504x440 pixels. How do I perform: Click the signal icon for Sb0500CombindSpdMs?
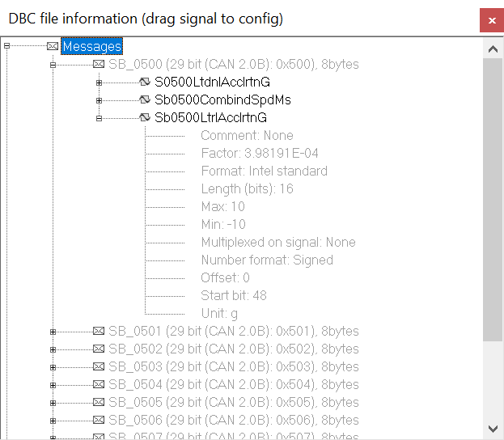tap(145, 100)
